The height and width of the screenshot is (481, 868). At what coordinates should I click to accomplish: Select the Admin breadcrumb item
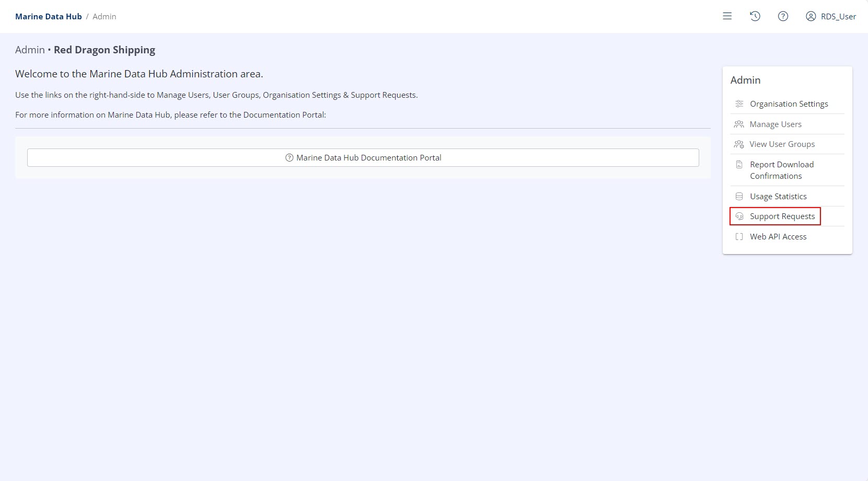click(x=105, y=17)
